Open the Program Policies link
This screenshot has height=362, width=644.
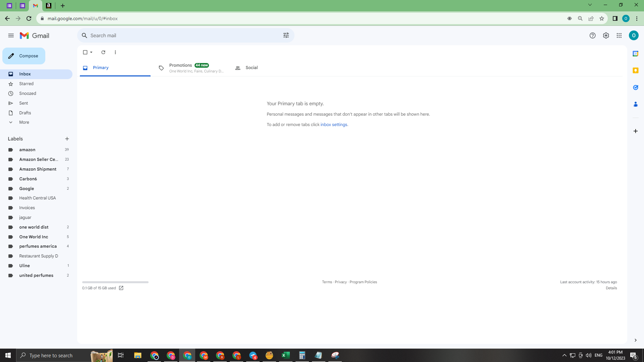[363, 282]
